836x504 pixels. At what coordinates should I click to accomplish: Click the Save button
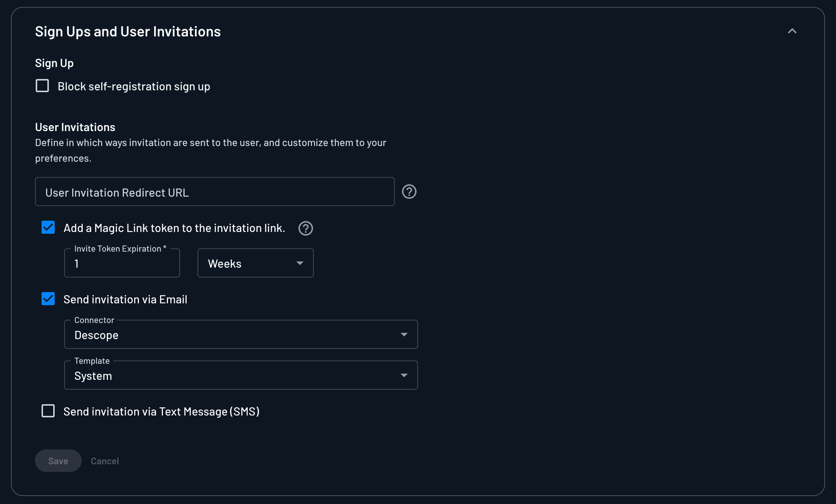tap(58, 461)
